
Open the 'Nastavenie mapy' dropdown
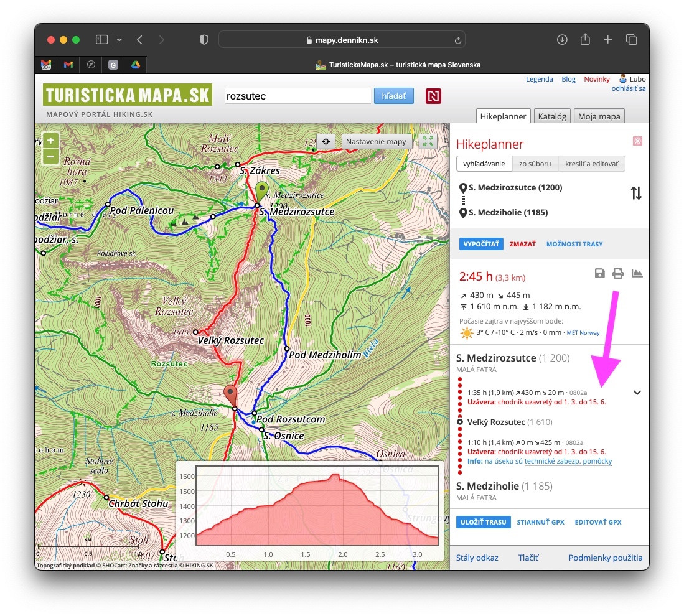(x=376, y=141)
